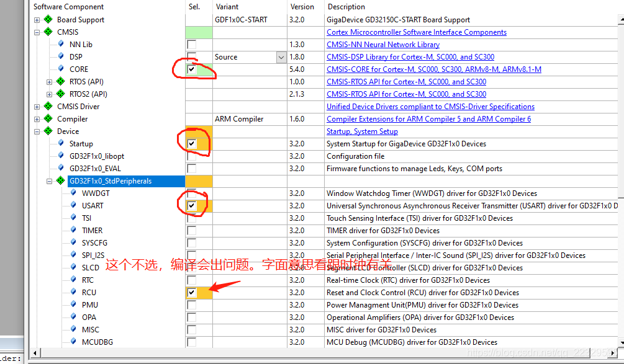Enable the GD32F1x0_EVAL checkbox
624x364 pixels.
click(192, 169)
